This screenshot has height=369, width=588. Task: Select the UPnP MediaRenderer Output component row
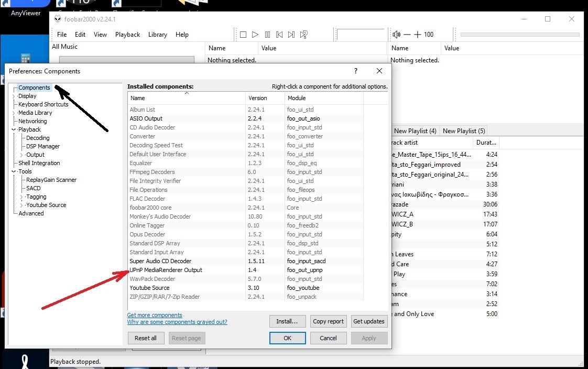(168, 270)
